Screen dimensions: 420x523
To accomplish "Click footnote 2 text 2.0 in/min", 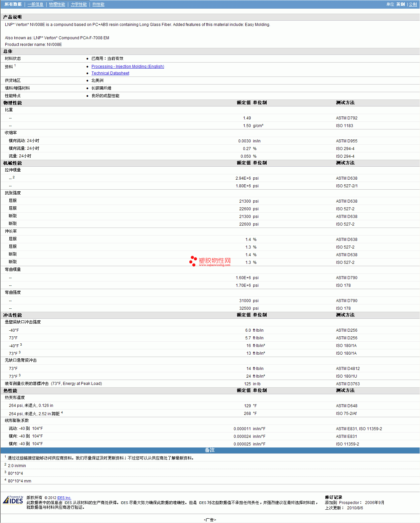I will coord(17,466).
